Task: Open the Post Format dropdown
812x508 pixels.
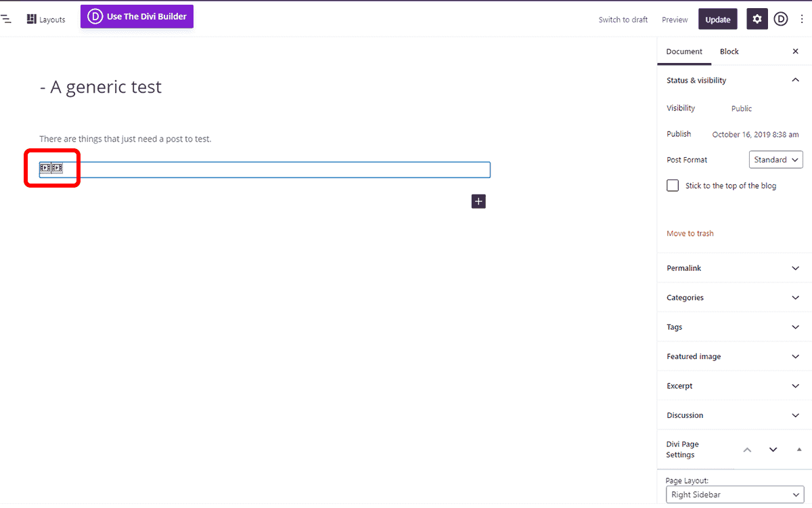Action: 776,160
